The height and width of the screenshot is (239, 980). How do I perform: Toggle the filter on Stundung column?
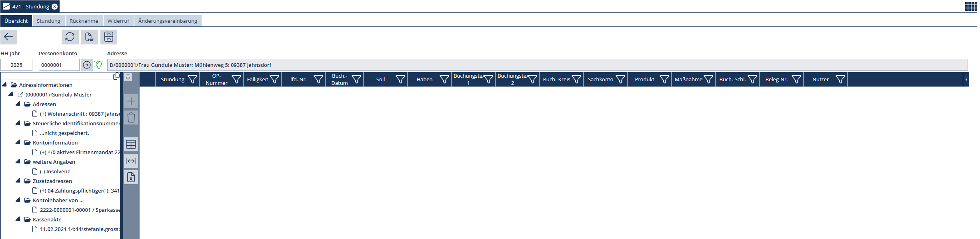click(192, 80)
